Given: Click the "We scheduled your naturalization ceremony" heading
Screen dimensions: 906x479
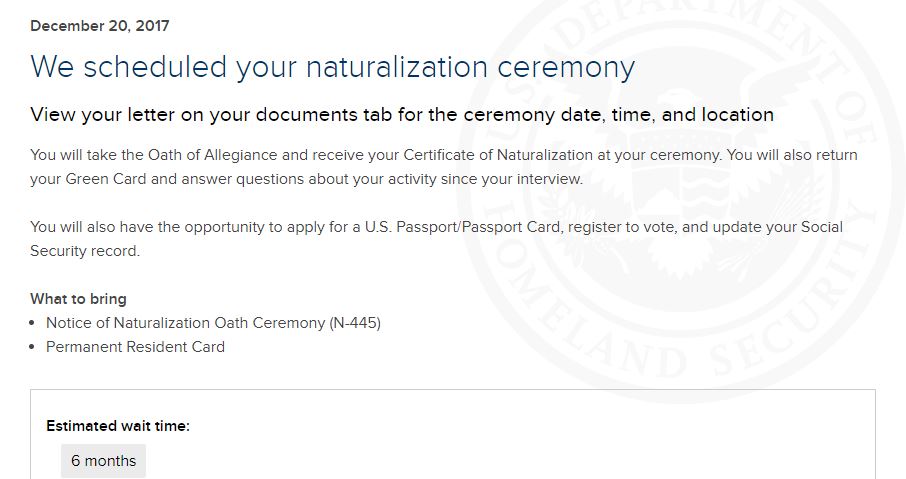Looking at the screenshot, I should [332, 67].
